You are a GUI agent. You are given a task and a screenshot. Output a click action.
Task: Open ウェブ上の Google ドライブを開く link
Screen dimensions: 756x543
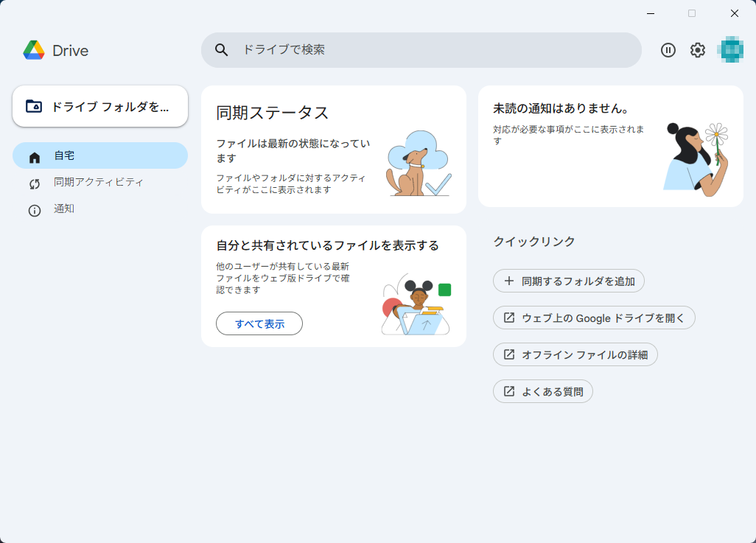coord(594,318)
